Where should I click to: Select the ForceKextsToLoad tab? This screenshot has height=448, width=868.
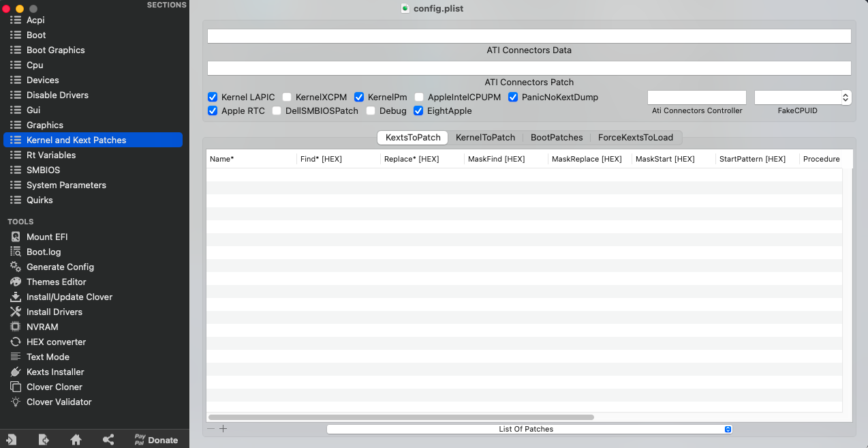coord(635,137)
